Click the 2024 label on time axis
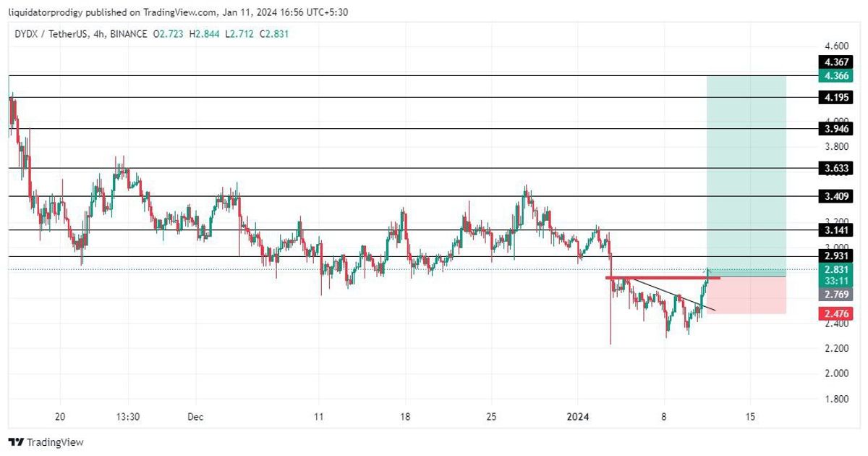The image size is (868, 456). point(578,417)
